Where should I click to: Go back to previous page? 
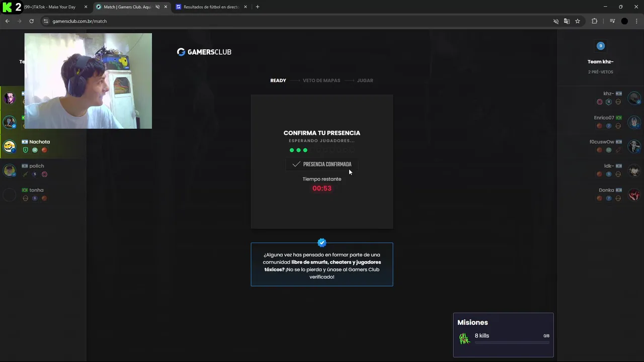[x=7, y=21]
